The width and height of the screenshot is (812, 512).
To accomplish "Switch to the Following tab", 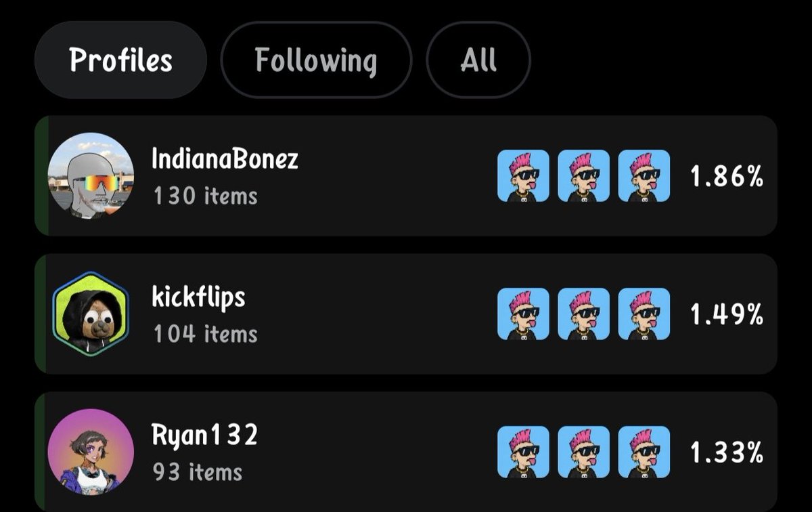I will coord(316,60).
